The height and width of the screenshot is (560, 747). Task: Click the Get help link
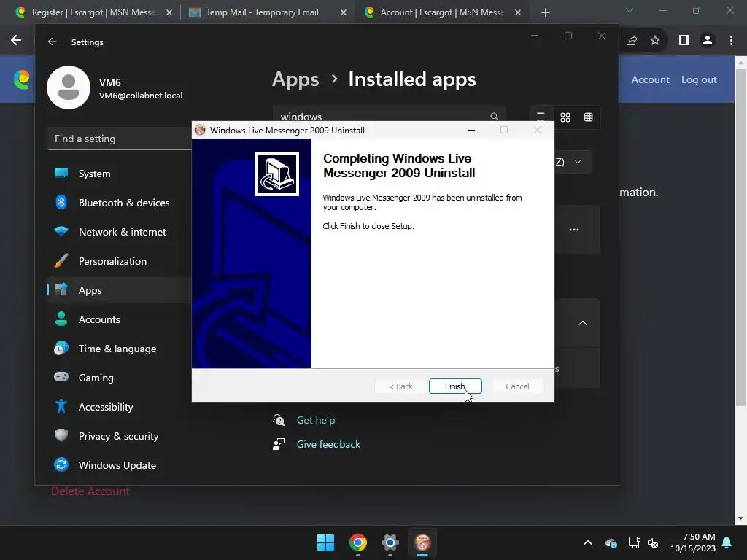(x=316, y=420)
